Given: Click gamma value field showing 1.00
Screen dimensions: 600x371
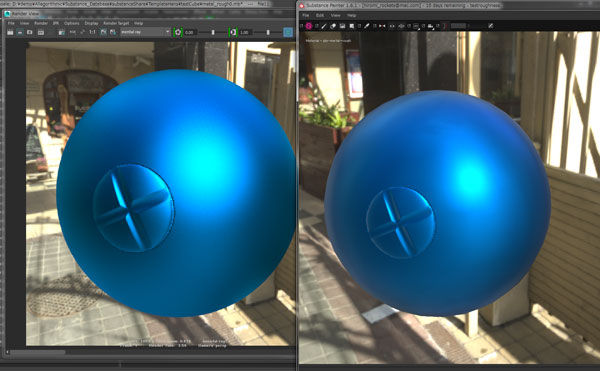Looking at the screenshot, I should (245, 33).
